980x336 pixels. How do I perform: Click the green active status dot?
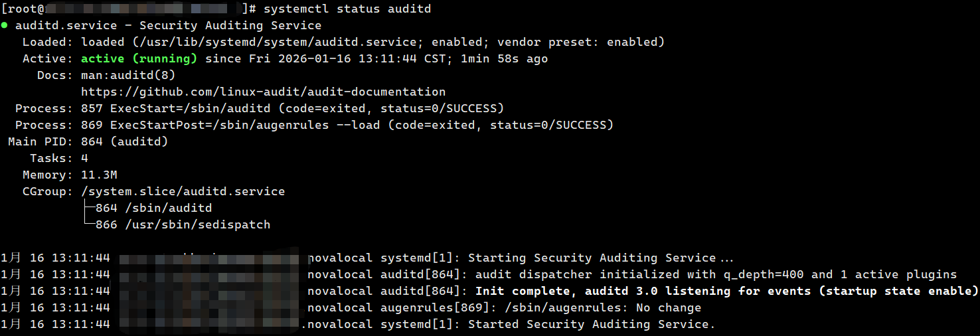[5, 25]
